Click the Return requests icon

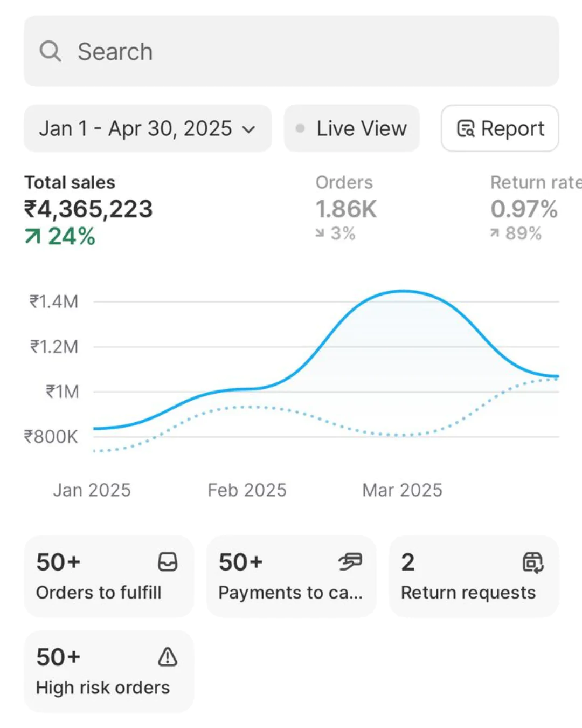point(533,562)
